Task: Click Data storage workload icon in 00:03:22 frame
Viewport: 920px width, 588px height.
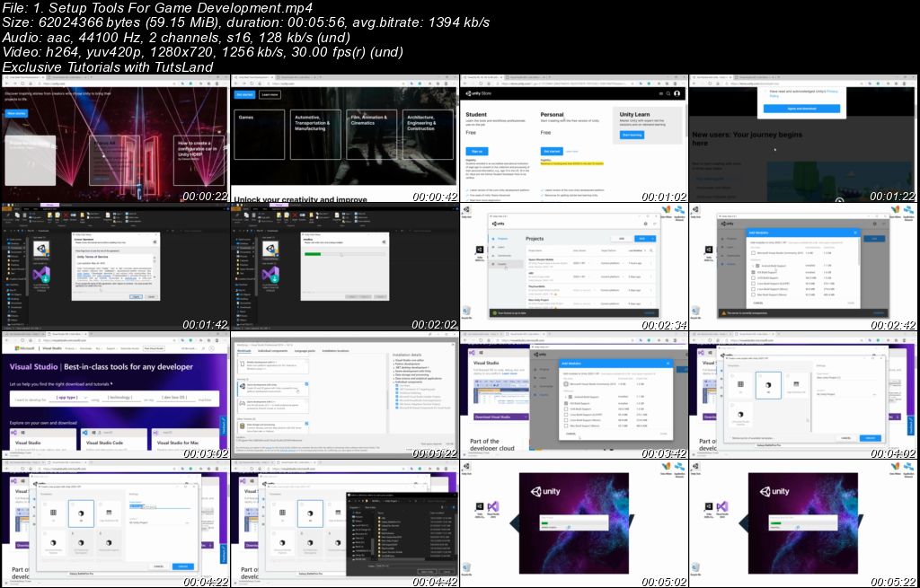Action: 242,426
